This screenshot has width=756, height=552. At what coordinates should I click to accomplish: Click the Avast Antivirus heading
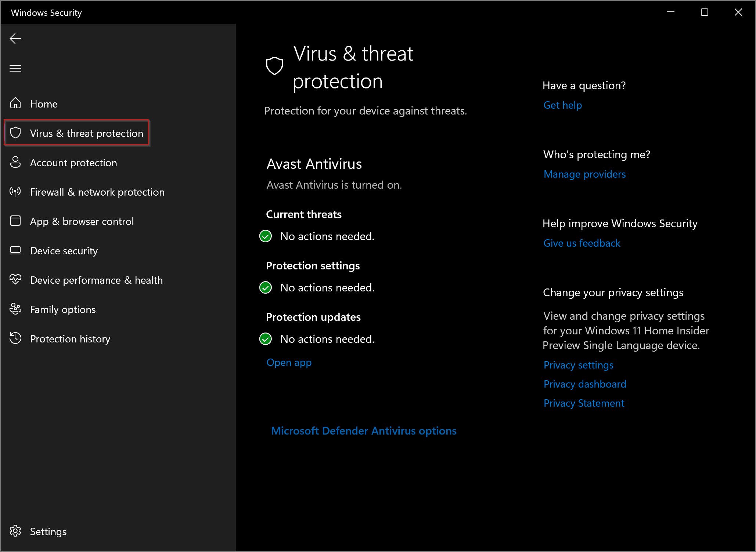click(314, 164)
